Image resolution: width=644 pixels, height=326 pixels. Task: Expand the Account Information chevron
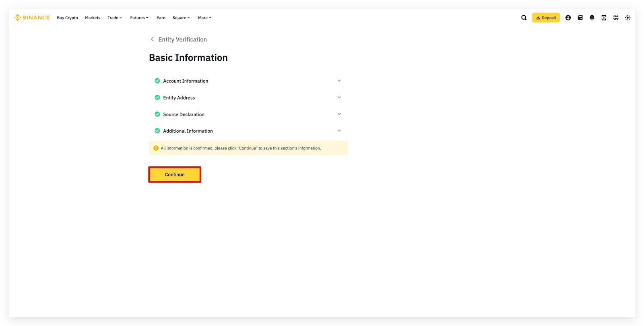pyautogui.click(x=339, y=81)
